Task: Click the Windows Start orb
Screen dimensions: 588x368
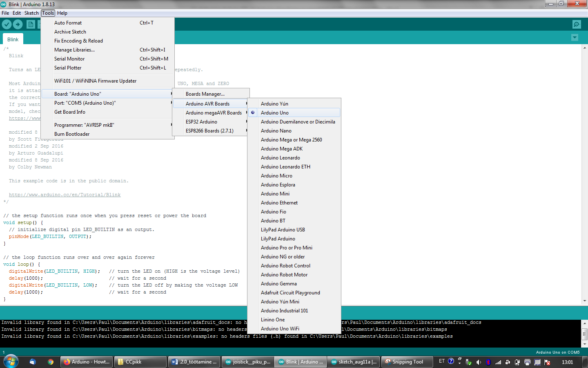Action: pyautogui.click(x=11, y=361)
